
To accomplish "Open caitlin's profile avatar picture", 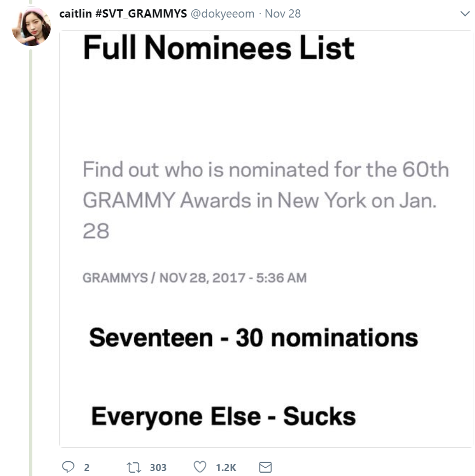I will click(31, 26).
